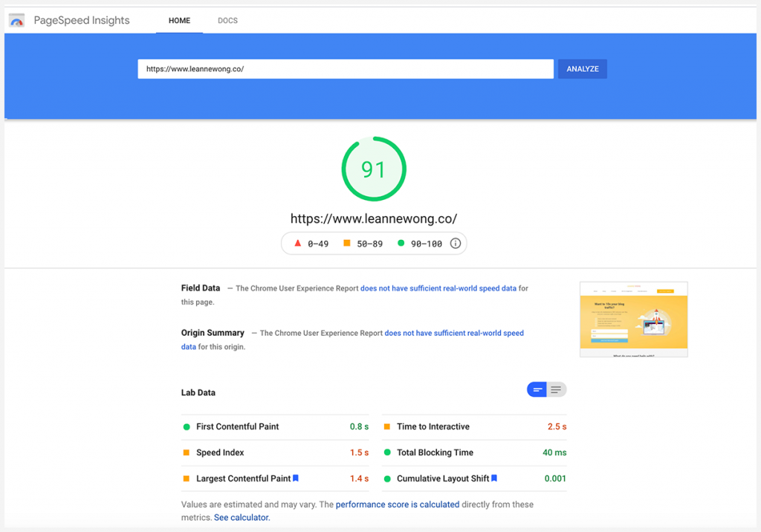Click the green dot beside First Contentful Paint
761x532 pixels.
click(x=186, y=426)
